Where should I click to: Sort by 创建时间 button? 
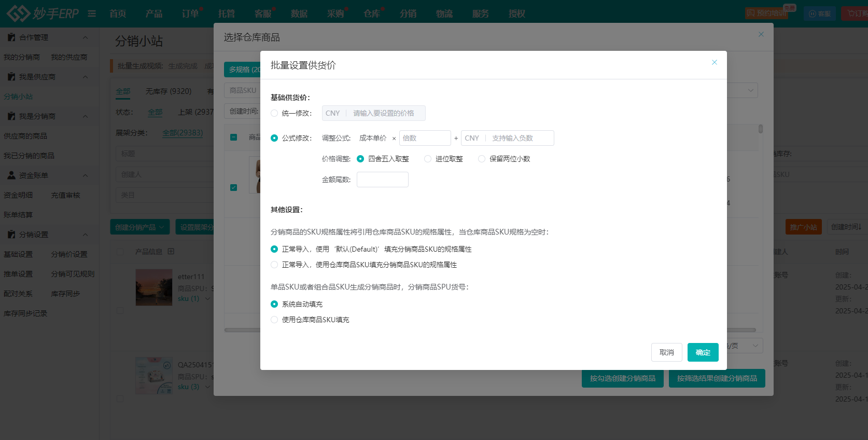tap(846, 227)
